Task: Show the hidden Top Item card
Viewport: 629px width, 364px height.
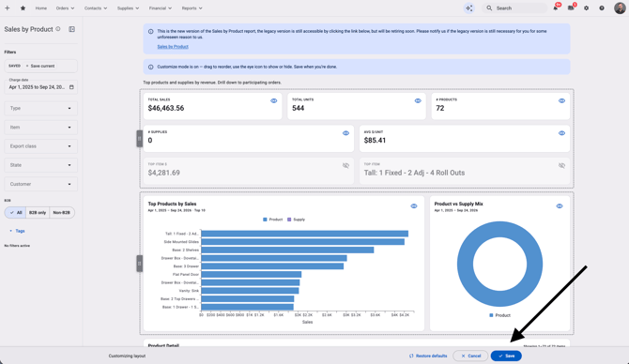Action: point(561,165)
